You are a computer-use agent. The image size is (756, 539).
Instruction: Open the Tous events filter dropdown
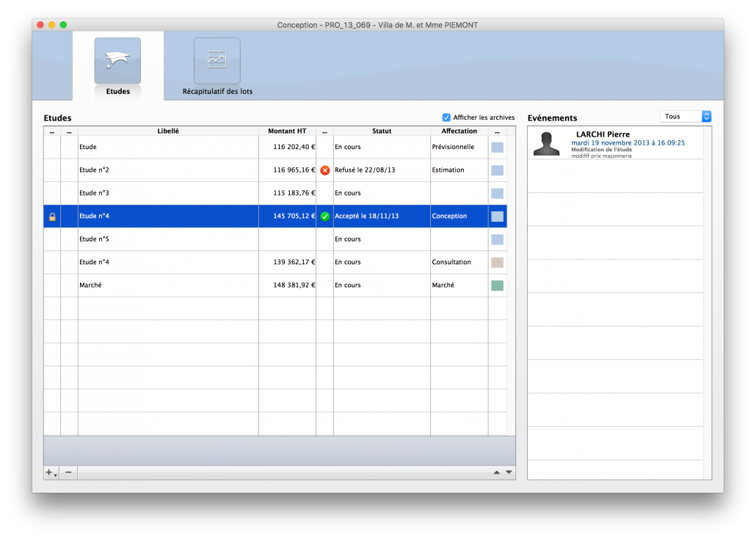click(686, 116)
